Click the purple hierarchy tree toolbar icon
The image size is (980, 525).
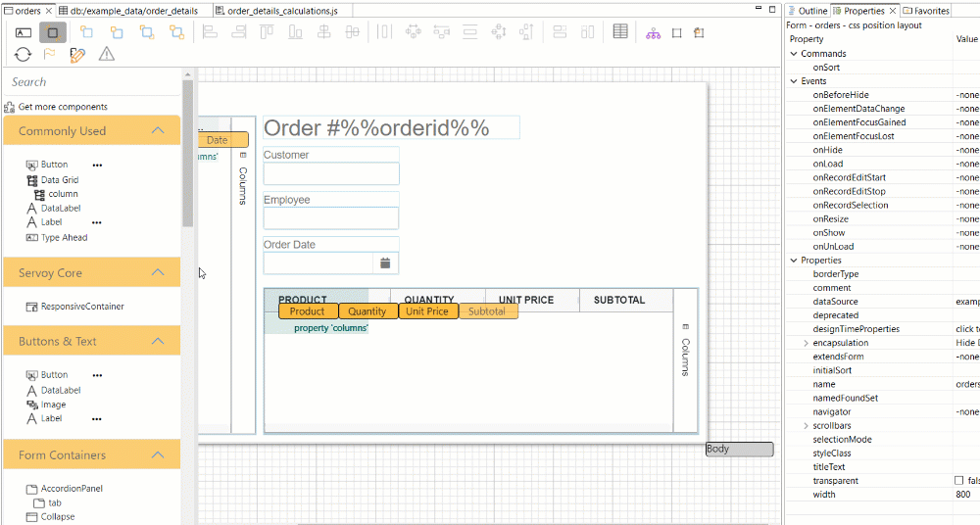pos(653,32)
